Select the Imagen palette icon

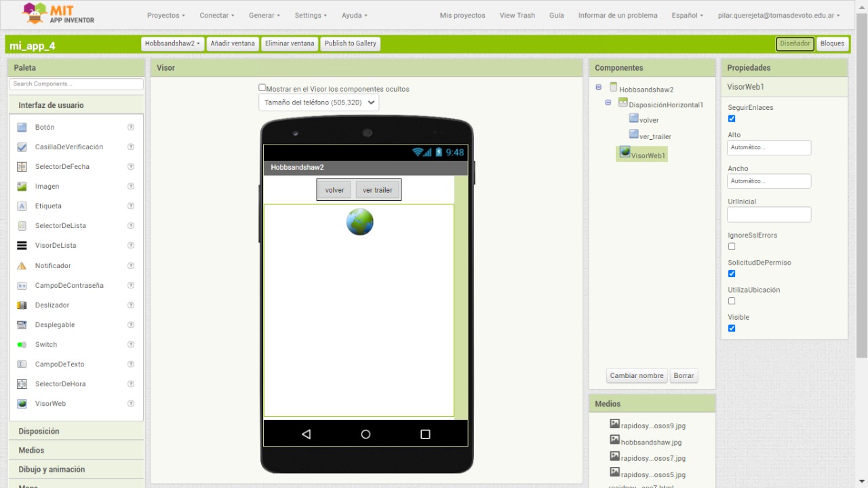pos(22,186)
